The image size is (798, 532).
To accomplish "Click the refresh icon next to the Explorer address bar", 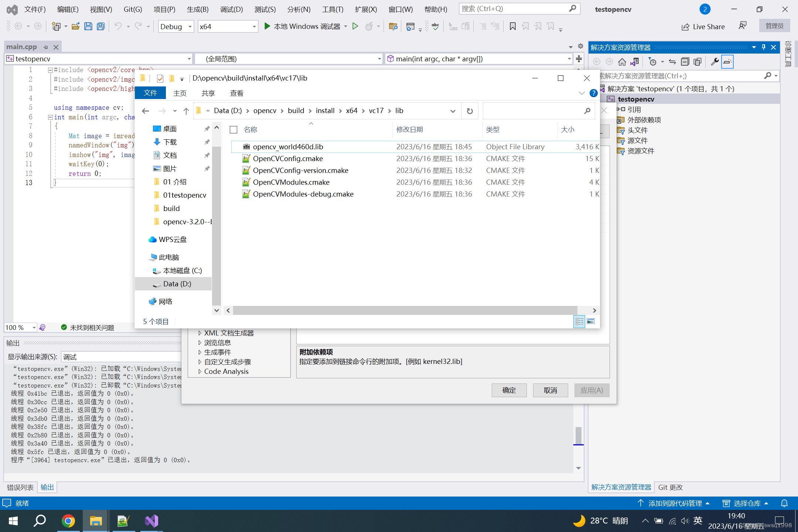I will [x=470, y=110].
